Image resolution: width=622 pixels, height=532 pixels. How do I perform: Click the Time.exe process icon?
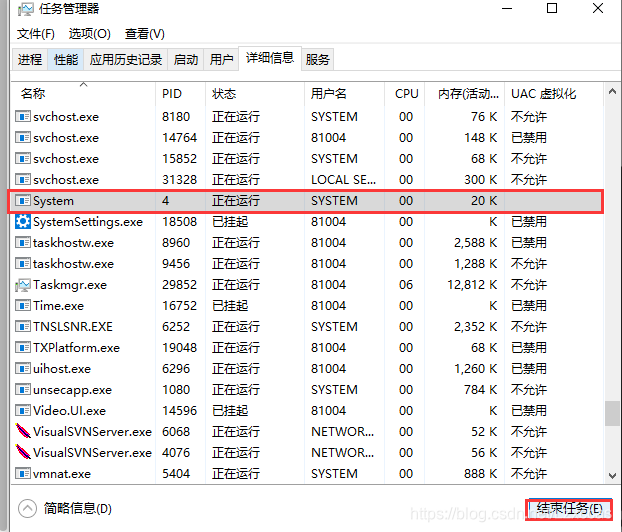point(23,305)
